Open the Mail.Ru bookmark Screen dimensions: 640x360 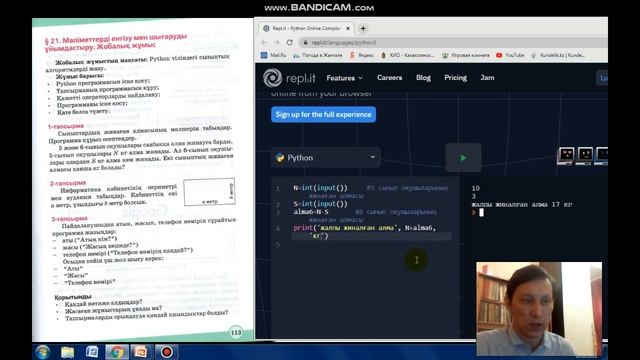(x=273, y=55)
